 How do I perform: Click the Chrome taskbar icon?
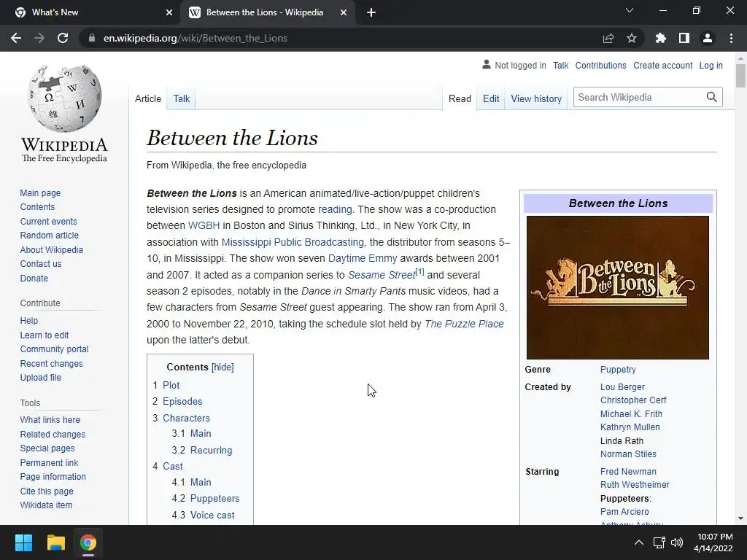88,542
